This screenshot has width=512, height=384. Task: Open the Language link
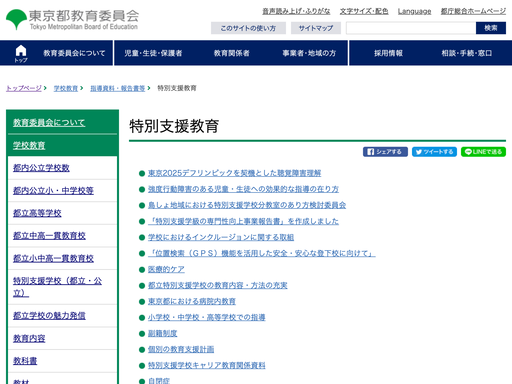point(414,11)
